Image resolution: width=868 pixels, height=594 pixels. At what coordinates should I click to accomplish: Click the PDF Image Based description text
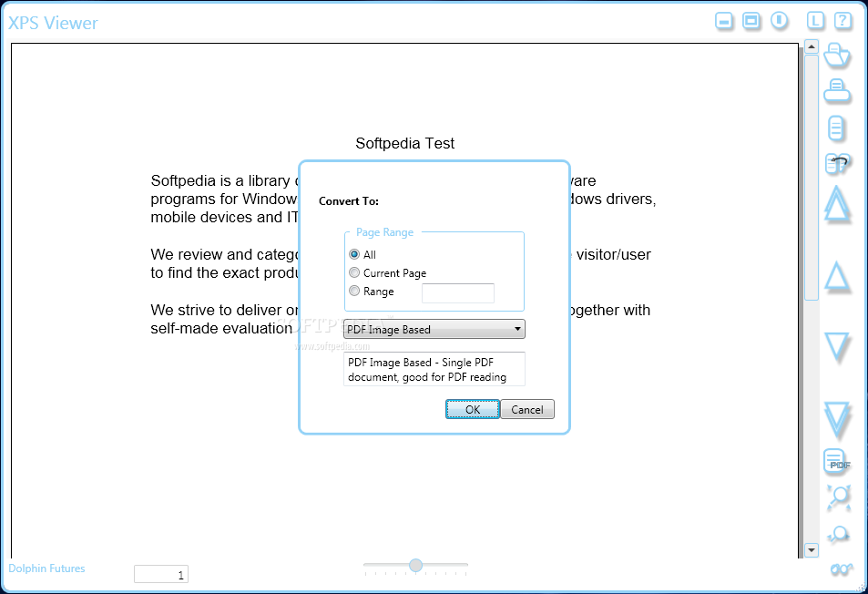[x=434, y=369]
